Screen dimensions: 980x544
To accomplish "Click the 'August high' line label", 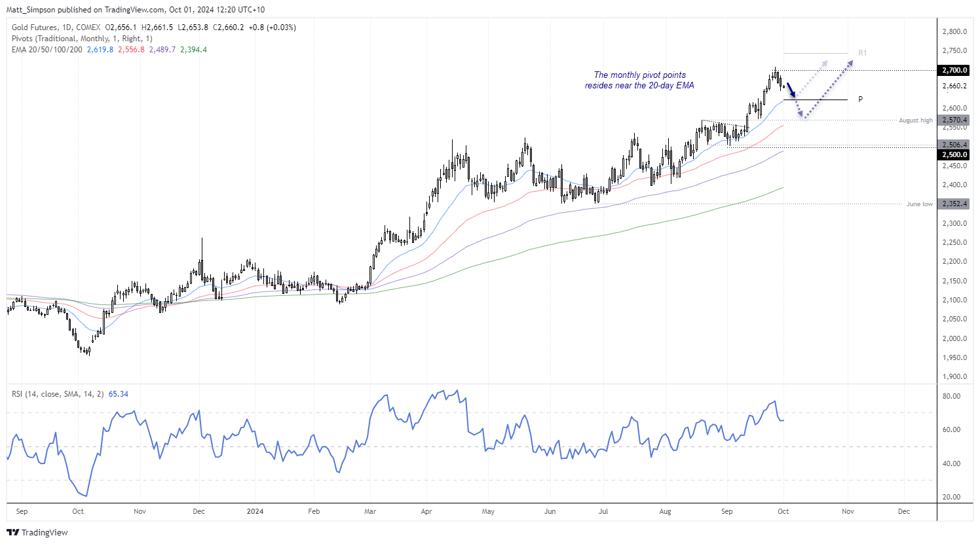I will click(915, 120).
